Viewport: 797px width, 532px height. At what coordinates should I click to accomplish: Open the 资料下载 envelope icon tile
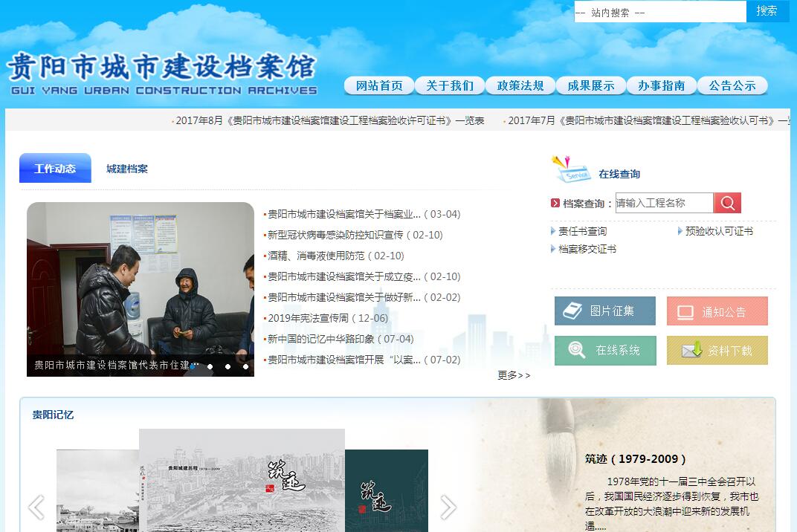coord(717,351)
